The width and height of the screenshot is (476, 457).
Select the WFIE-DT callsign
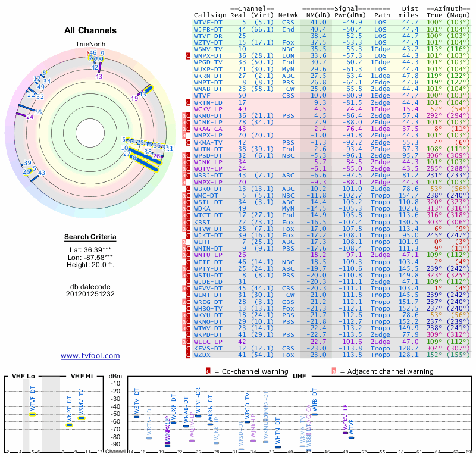tap(208, 262)
